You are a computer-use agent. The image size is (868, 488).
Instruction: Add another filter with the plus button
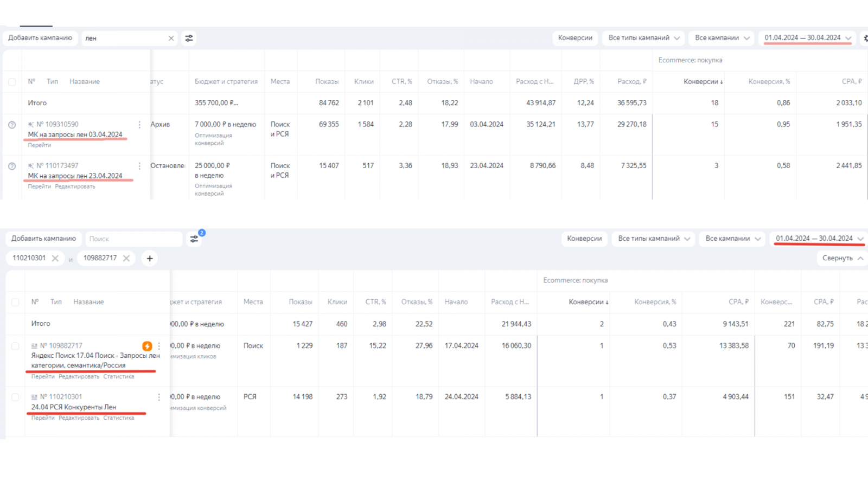pos(150,259)
